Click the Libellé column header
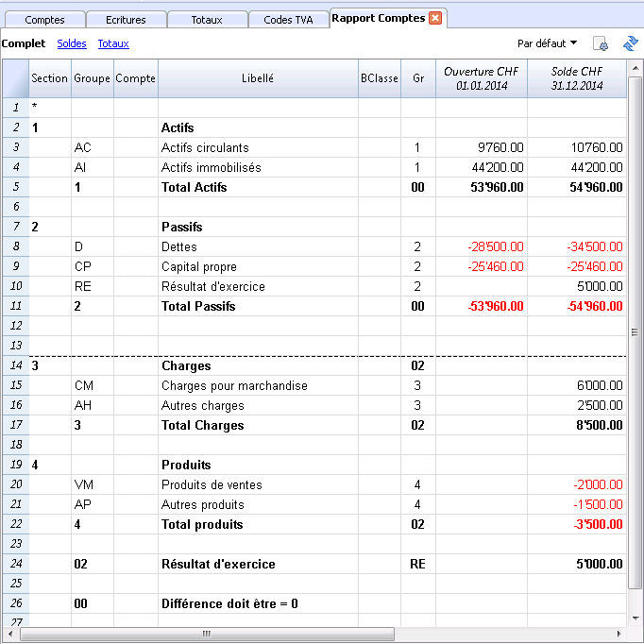The image size is (644, 644). point(258,78)
